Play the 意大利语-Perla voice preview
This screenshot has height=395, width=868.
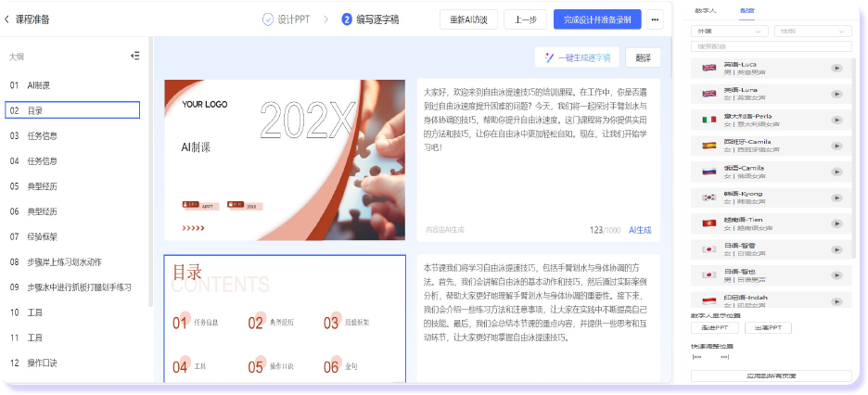(836, 120)
